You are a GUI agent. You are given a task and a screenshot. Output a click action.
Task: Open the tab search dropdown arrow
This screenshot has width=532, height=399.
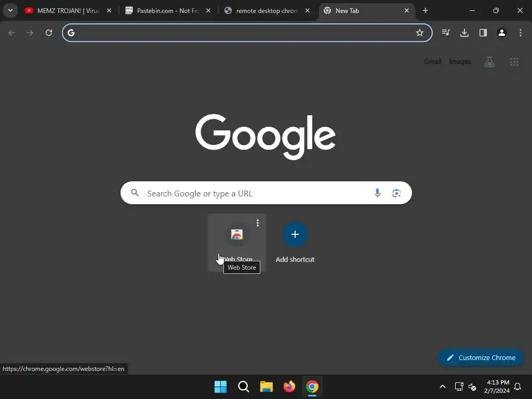point(10,10)
